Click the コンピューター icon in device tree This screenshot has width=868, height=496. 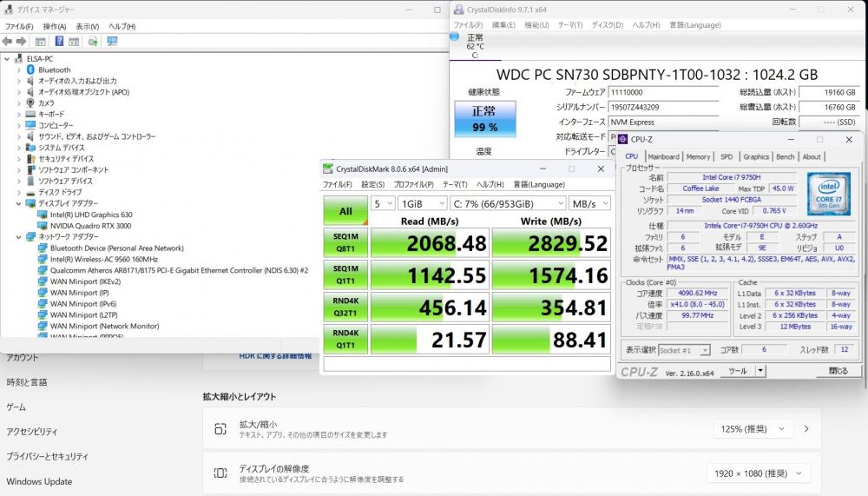31,125
